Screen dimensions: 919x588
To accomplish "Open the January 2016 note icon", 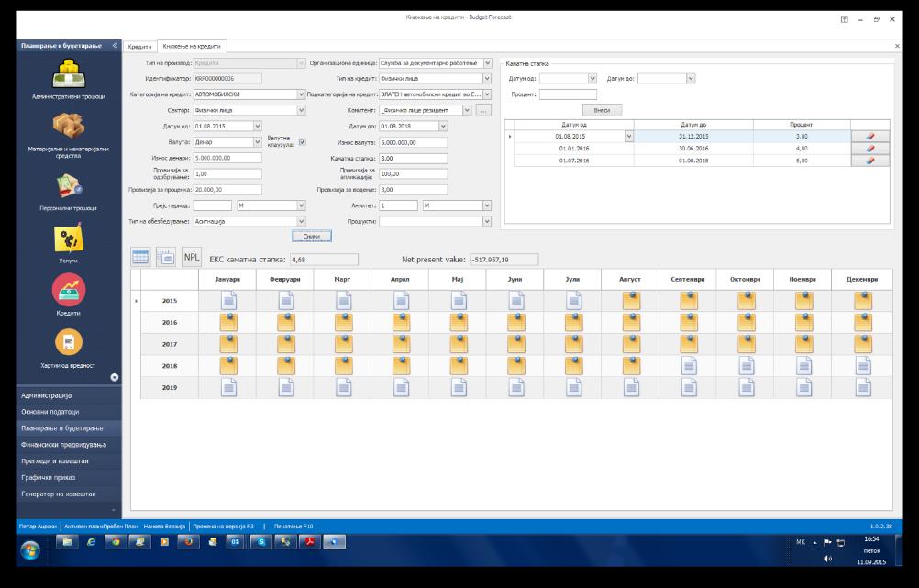I will tap(228, 322).
